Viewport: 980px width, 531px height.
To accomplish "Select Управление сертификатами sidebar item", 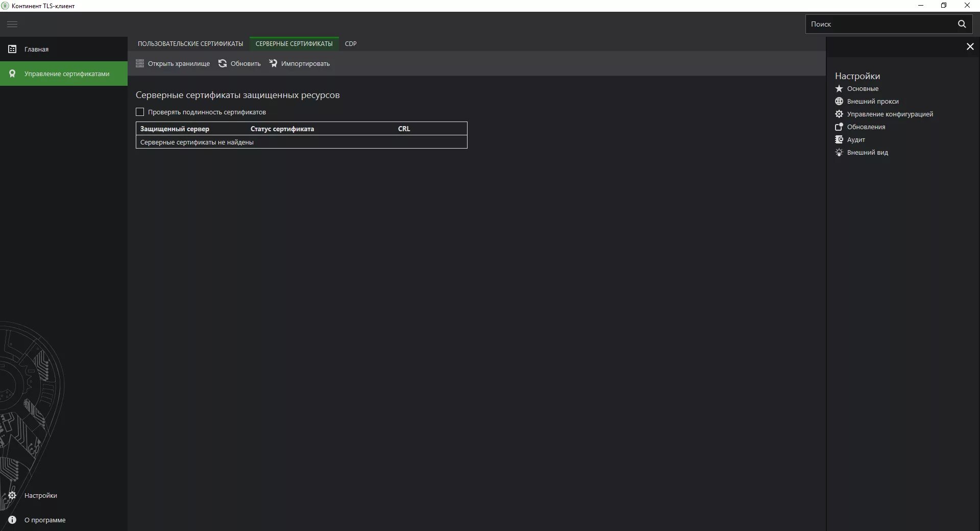I will tap(64, 74).
